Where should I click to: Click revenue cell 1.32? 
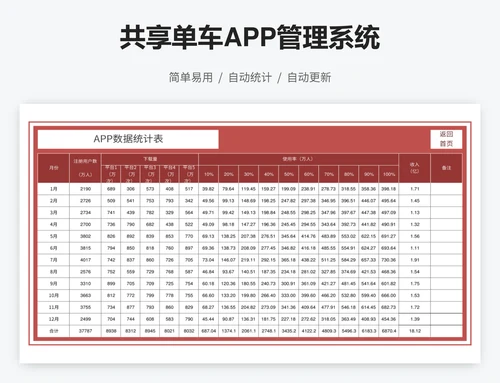click(414, 224)
